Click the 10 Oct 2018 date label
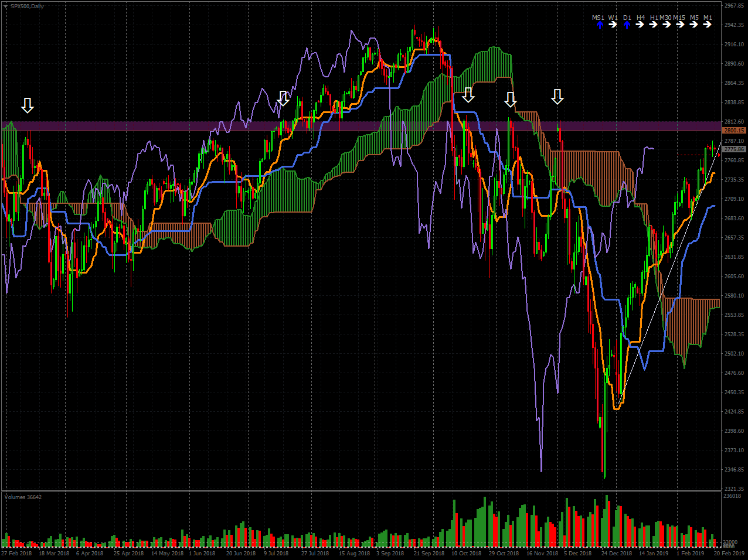This screenshot has height=560, width=748. click(466, 554)
